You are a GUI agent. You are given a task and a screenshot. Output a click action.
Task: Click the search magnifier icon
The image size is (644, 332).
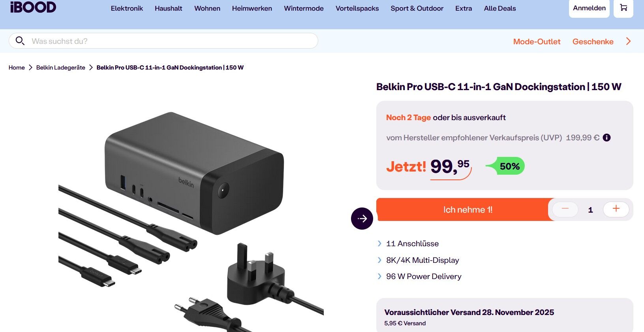20,41
